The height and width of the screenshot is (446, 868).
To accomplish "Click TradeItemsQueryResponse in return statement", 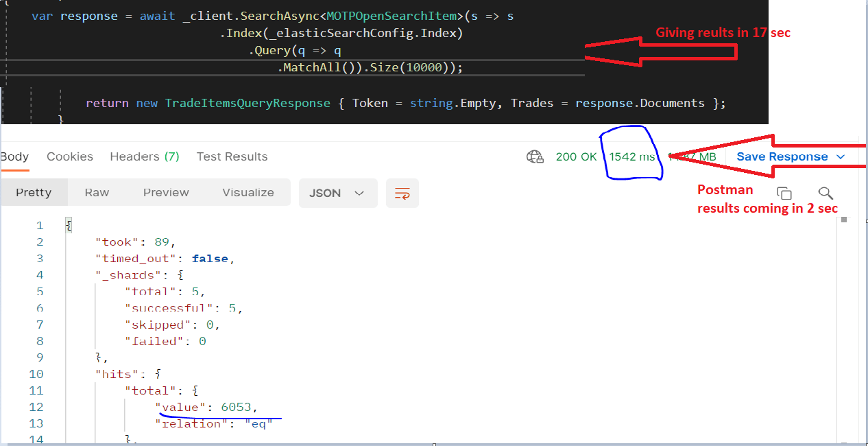I will coord(248,103).
